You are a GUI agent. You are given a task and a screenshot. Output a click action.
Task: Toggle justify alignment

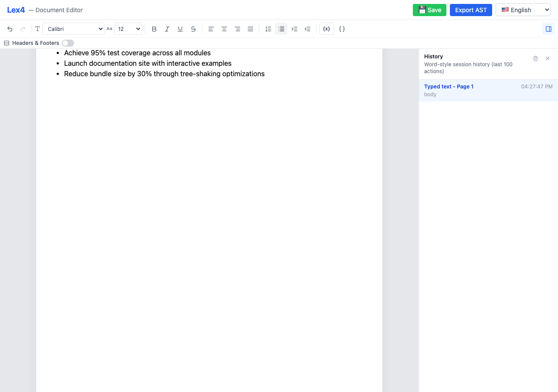click(x=250, y=29)
